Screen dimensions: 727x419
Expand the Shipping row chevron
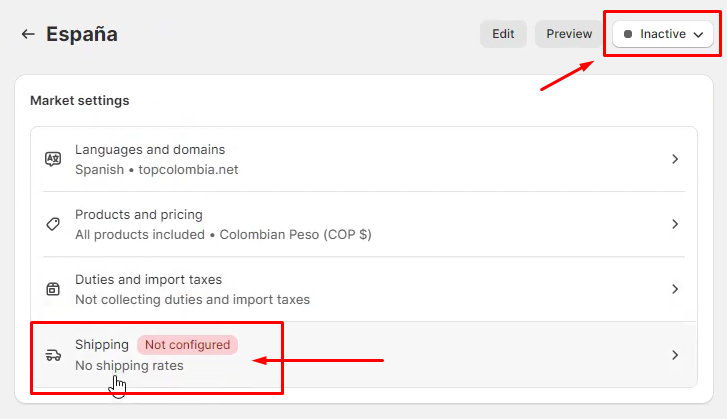click(x=675, y=355)
